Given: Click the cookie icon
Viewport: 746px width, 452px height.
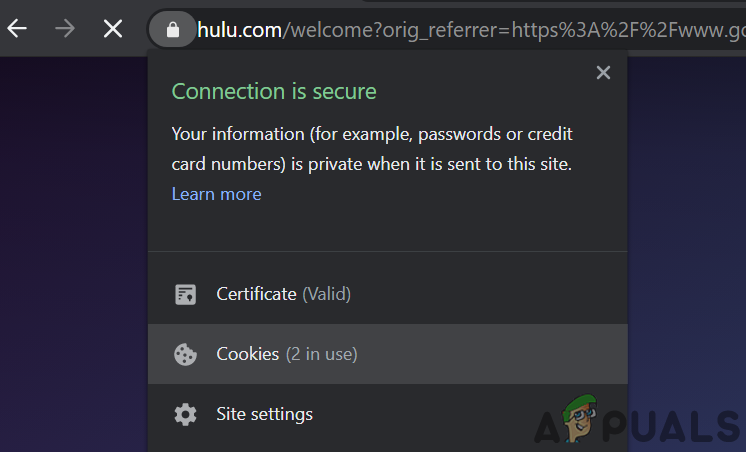Looking at the screenshot, I should pyautogui.click(x=185, y=354).
